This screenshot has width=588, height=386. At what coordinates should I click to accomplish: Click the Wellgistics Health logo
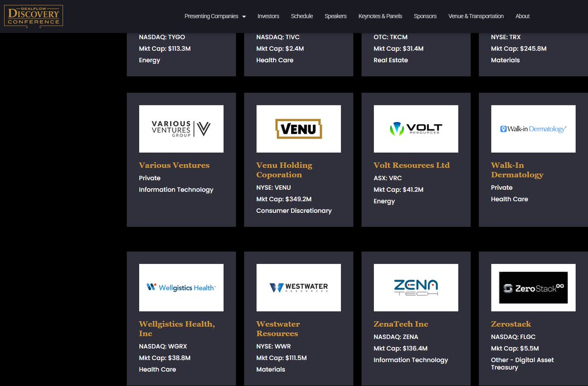pyautogui.click(x=181, y=287)
